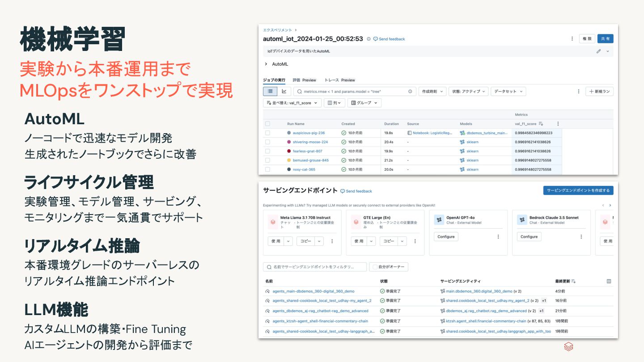
Task: Enable the 自分がオーナー filter checkbox
Action: [x=375, y=267]
